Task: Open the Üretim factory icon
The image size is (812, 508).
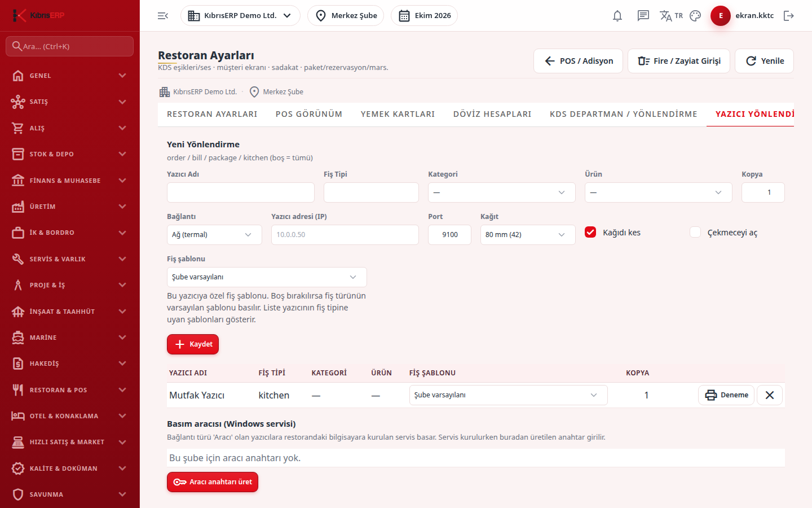Action: (x=18, y=207)
